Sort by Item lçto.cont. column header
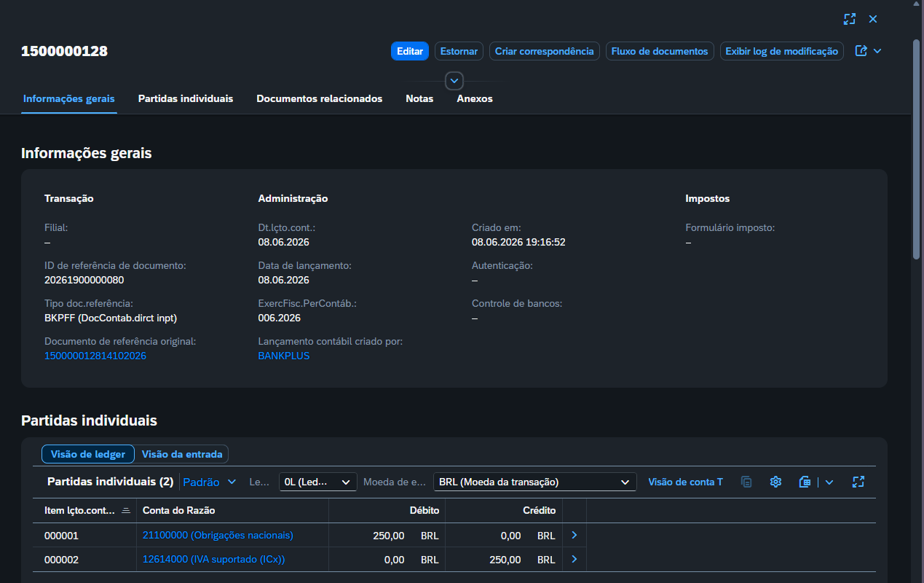This screenshot has height=583, width=924. click(x=84, y=510)
